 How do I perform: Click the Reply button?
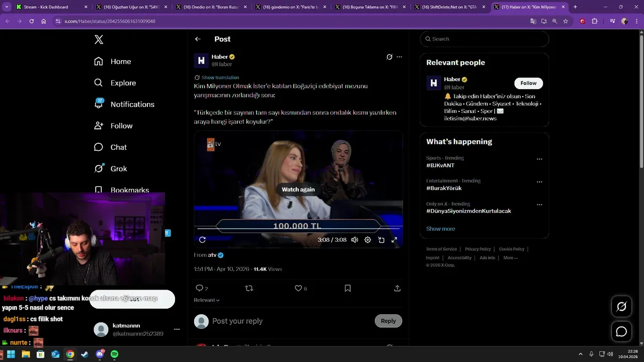388,321
